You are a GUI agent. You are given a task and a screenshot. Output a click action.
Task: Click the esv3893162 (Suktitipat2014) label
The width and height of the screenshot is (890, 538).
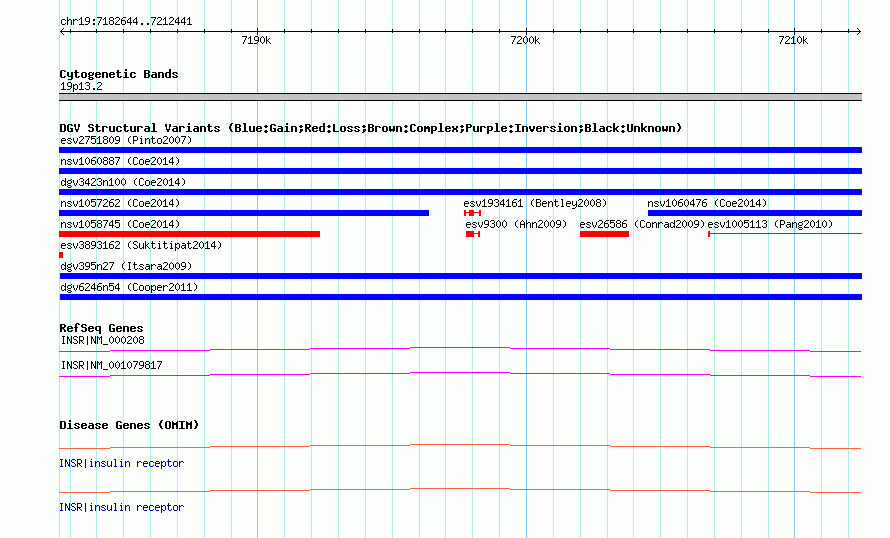[x=141, y=245]
